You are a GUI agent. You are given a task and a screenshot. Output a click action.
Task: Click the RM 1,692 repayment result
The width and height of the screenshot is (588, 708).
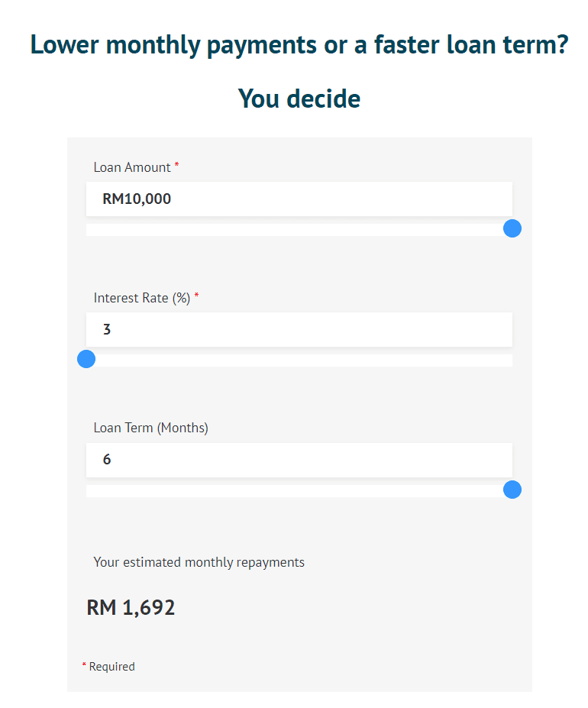pos(131,608)
